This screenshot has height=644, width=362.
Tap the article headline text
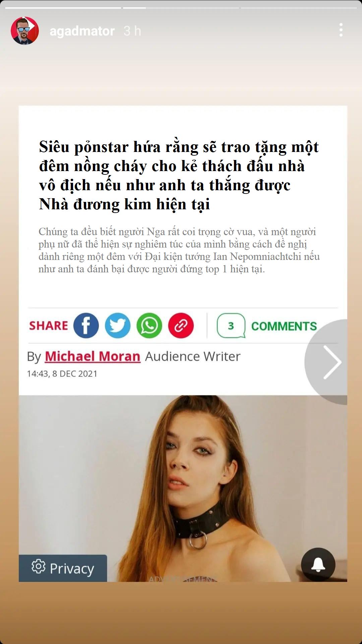click(179, 175)
